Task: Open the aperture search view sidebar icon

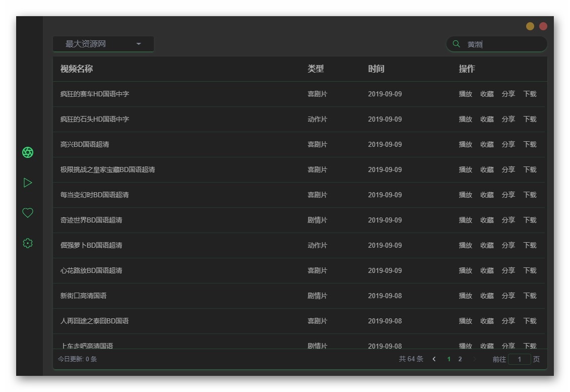Action: [x=28, y=152]
